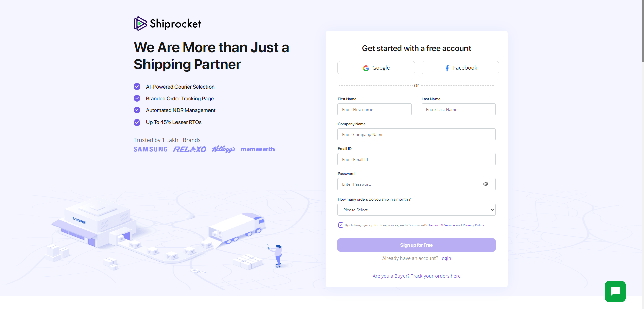Sign up with Google
The image size is (644, 309).
[x=376, y=68]
